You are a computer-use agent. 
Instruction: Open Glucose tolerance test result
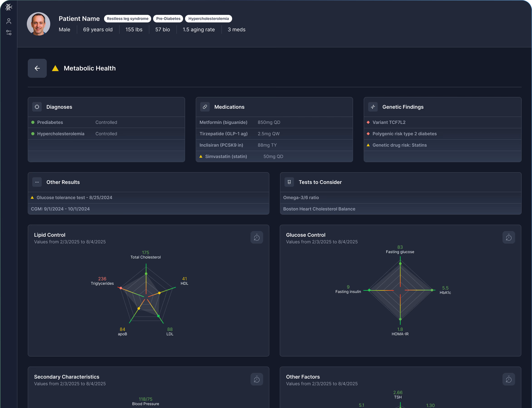click(x=74, y=197)
